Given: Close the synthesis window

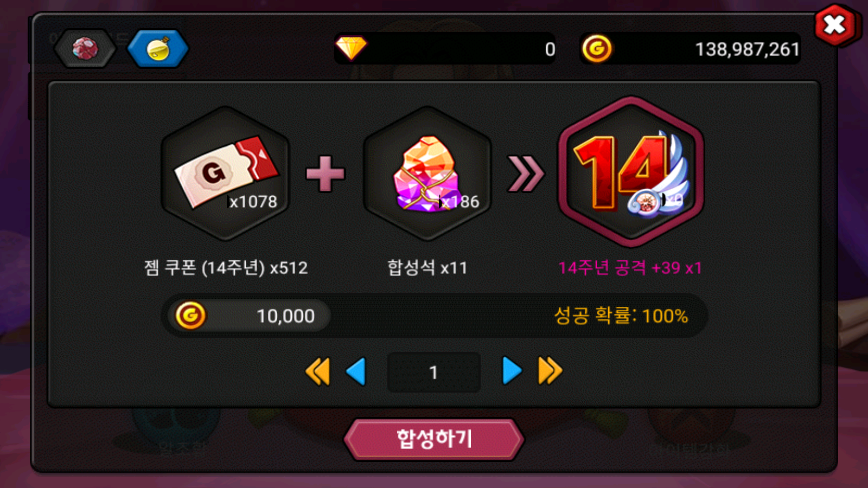Looking at the screenshot, I should (x=834, y=24).
